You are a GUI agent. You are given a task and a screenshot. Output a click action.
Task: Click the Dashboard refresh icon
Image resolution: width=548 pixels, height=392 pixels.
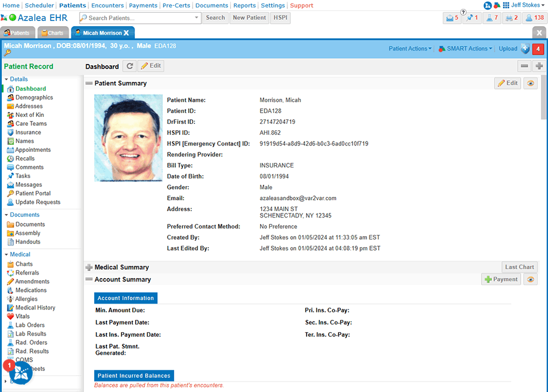pyautogui.click(x=130, y=66)
